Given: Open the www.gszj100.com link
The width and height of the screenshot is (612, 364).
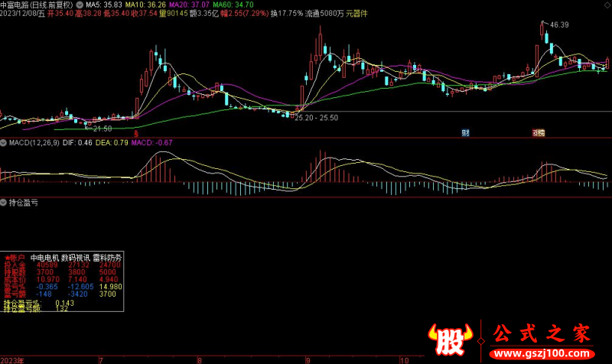Looking at the screenshot, I should pyautogui.click(x=540, y=356).
